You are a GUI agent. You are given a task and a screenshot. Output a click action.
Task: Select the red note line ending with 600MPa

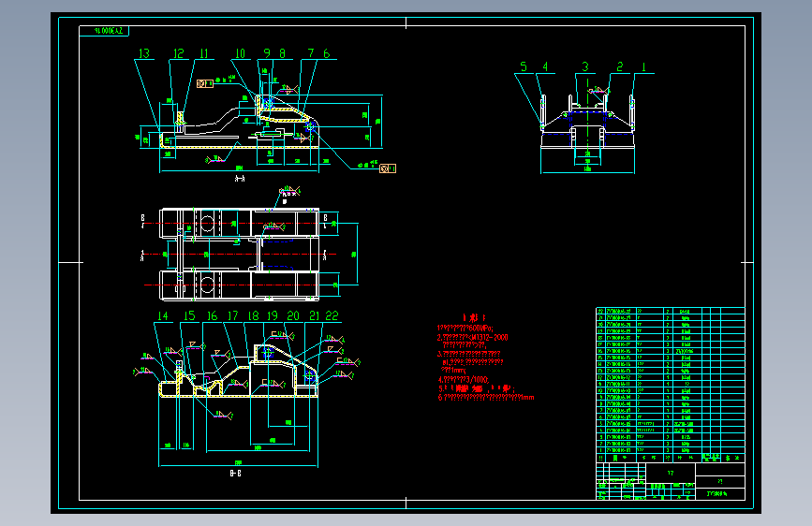pyautogui.click(x=465, y=329)
